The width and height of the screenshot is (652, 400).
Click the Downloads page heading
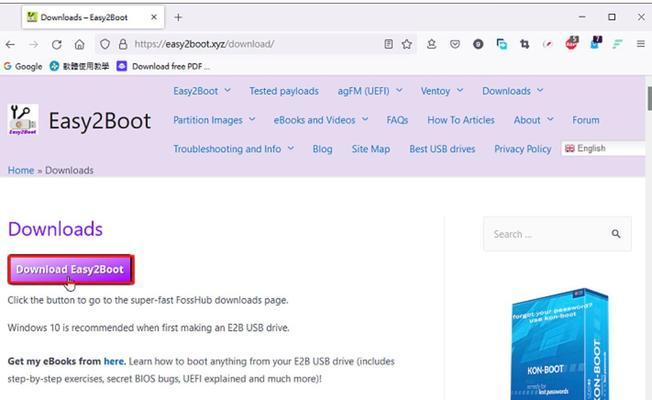[55, 229]
